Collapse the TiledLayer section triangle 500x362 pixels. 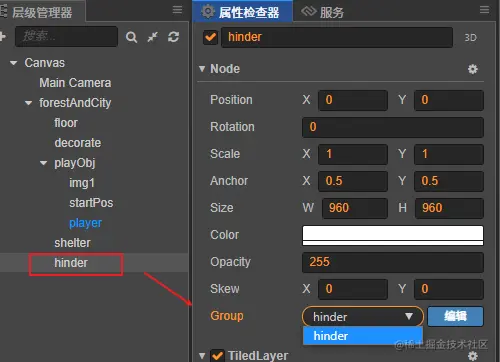[x=202, y=356]
